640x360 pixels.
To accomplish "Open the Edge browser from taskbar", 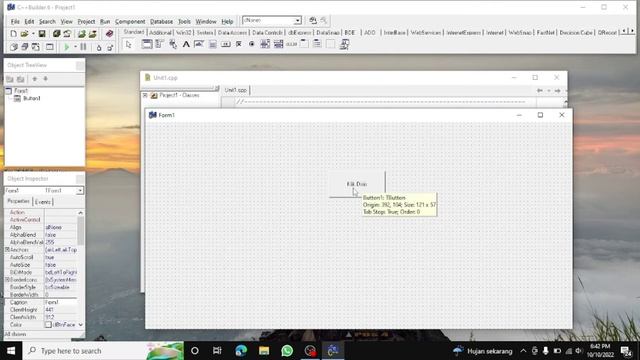I will (241, 351).
